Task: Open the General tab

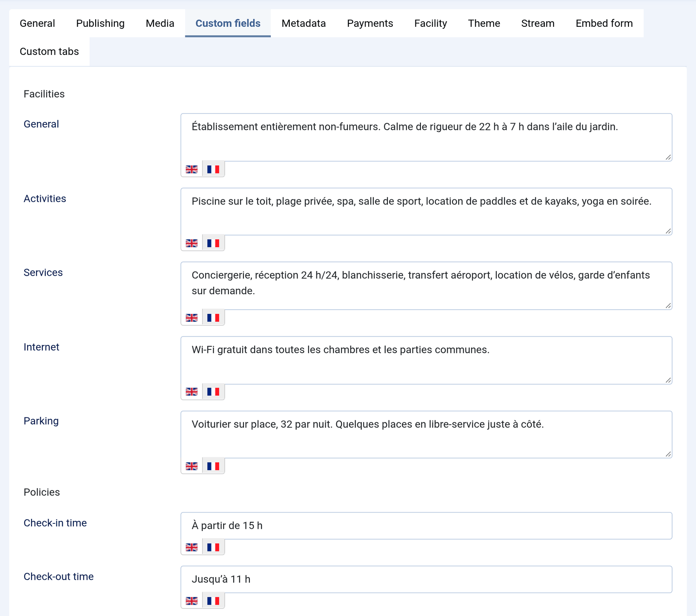Action: (x=37, y=23)
